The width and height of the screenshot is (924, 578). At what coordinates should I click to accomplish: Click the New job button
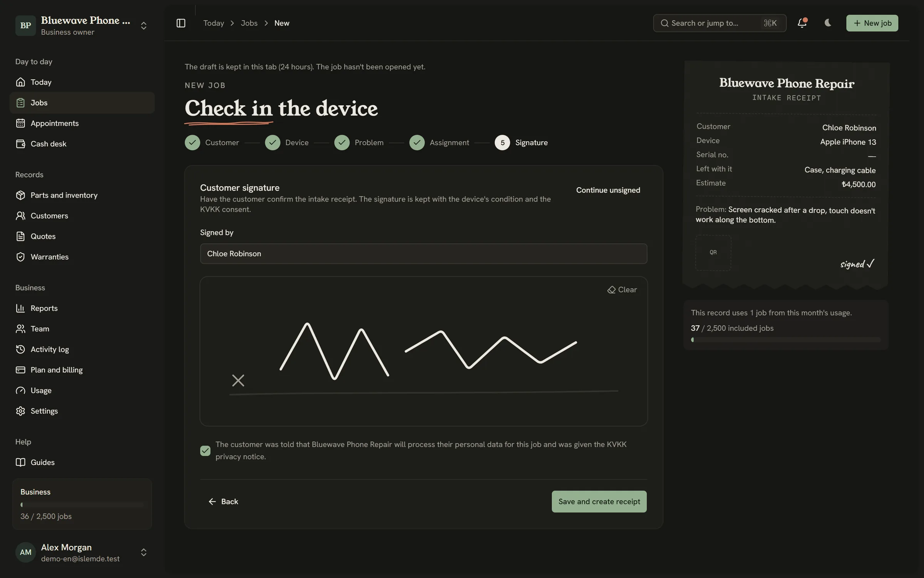(872, 23)
